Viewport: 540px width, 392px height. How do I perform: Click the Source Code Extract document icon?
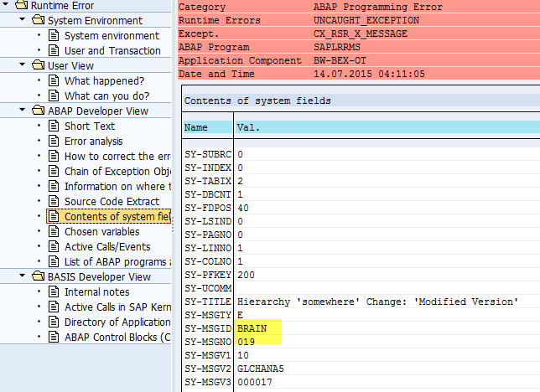click(x=54, y=201)
